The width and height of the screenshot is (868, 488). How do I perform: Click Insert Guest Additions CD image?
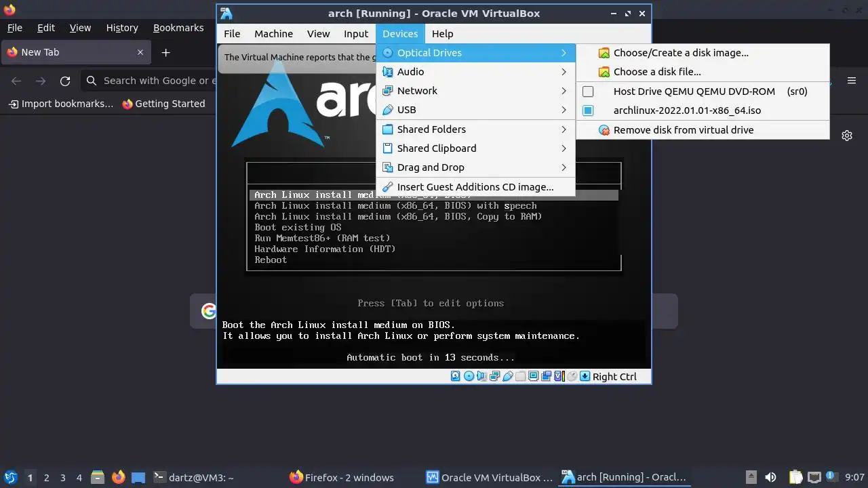coord(475,187)
